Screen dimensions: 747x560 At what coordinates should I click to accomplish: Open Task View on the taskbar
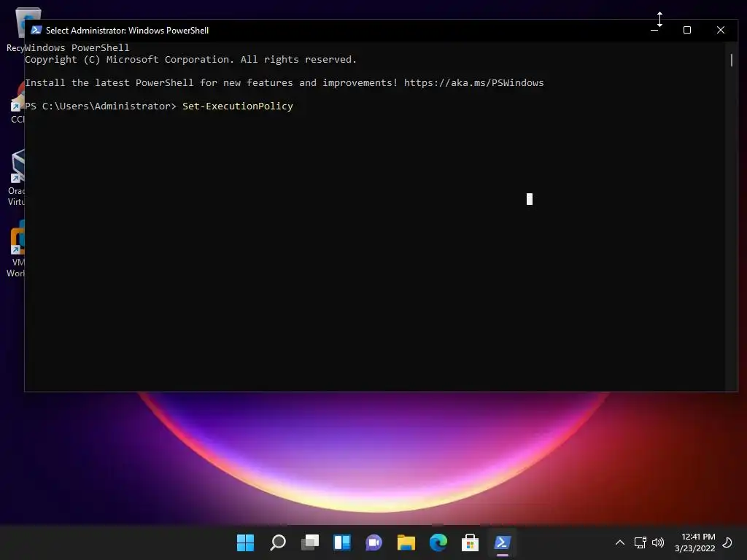[x=309, y=542]
